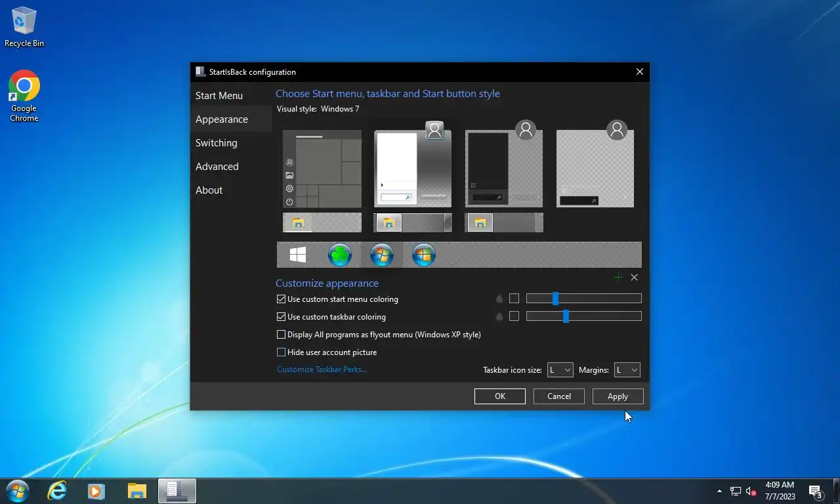Click the taskbar color droplet icon
Image resolution: width=840 pixels, height=504 pixels.
click(499, 316)
